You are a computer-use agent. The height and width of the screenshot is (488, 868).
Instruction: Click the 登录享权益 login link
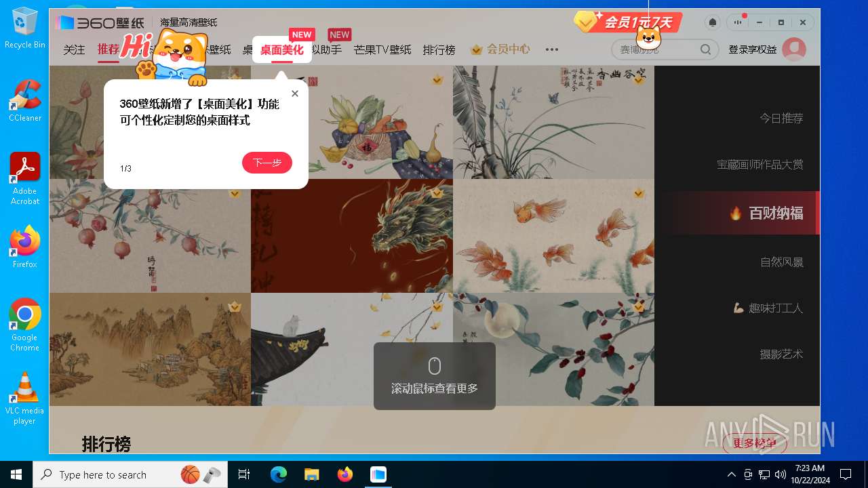(753, 49)
